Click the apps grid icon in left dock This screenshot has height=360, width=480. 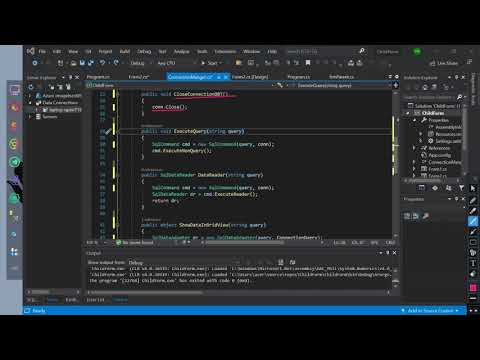14,252
